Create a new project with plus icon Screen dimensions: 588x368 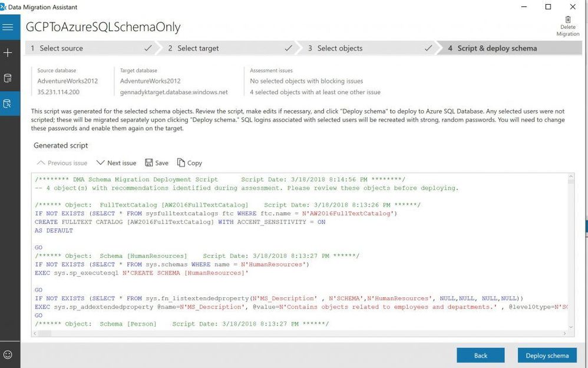point(8,53)
